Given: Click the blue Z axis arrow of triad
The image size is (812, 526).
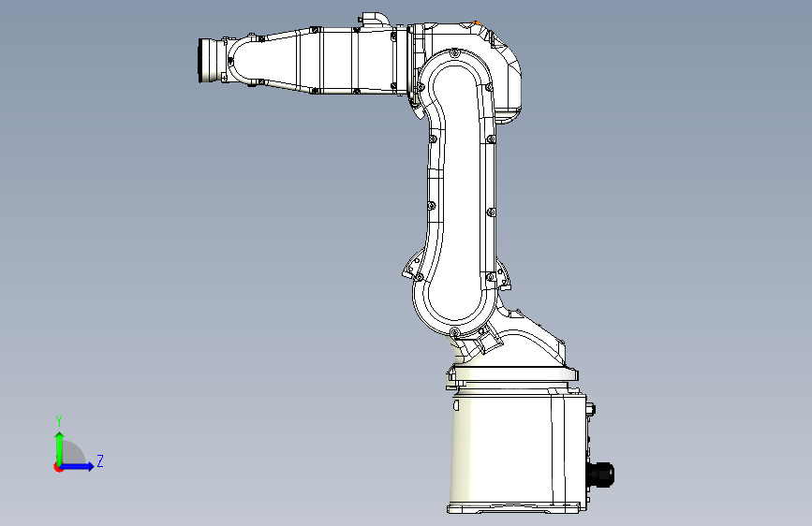Looking at the screenshot, I should [78, 466].
